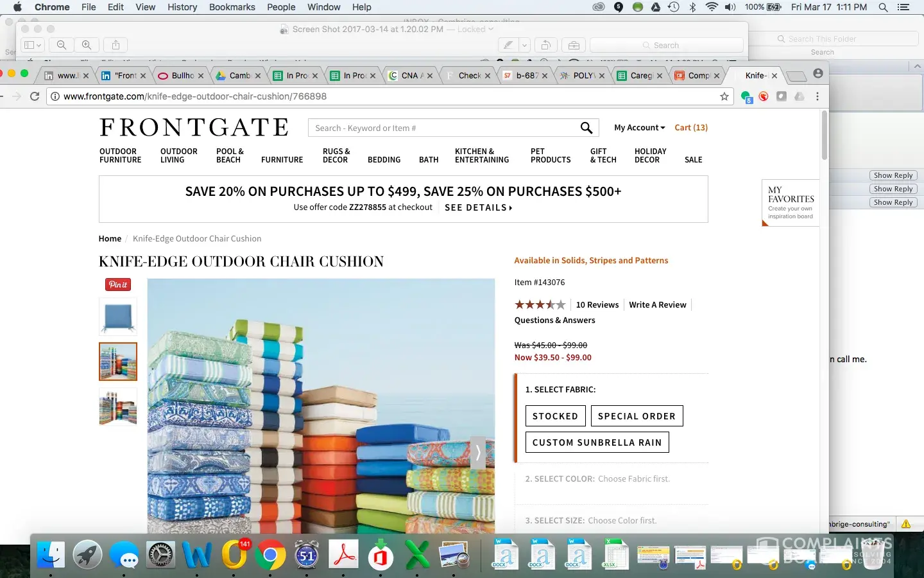Open Questions & Answers
Image resolution: width=924 pixels, height=578 pixels.
pyautogui.click(x=555, y=320)
